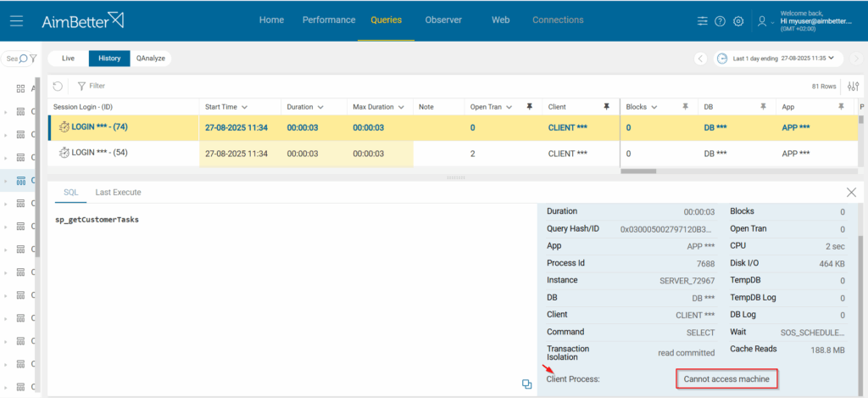868x398 pixels.
Task: Select the grid icon sidebar item
Action: coord(21,89)
